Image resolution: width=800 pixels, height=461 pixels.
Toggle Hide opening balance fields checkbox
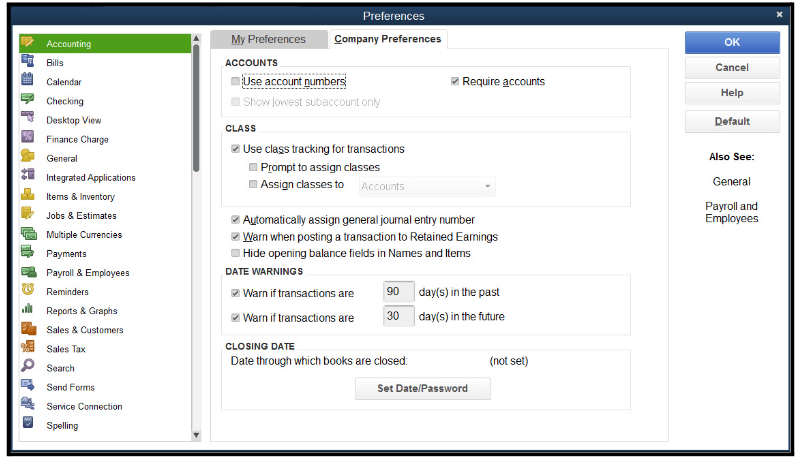tap(235, 254)
